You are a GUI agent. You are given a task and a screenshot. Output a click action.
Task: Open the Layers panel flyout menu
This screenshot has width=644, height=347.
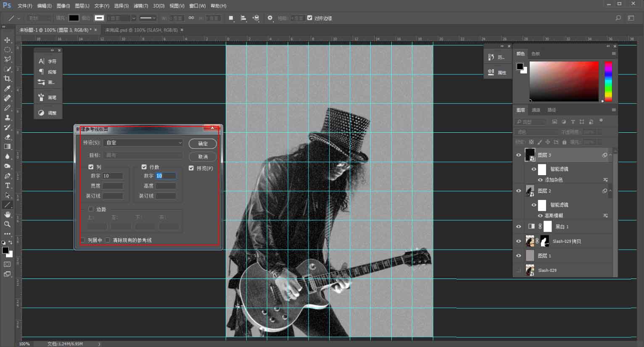(x=614, y=110)
